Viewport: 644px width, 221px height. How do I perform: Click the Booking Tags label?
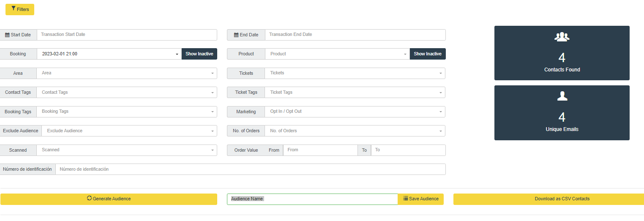click(x=18, y=112)
